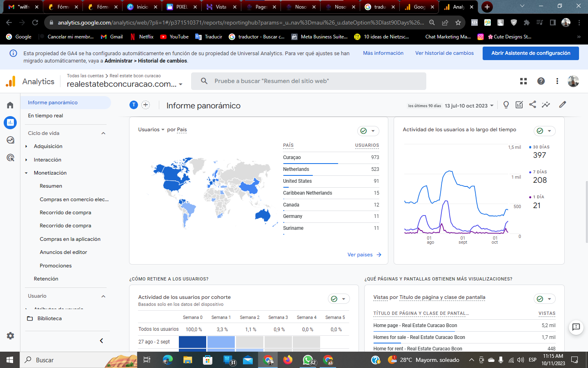
Task: Open WhatsApp from the taskbar
Action: click(308, 360)
